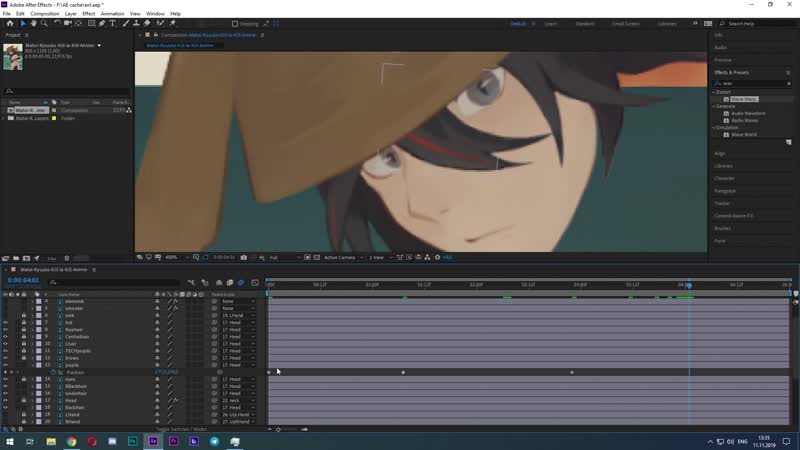This screenshot has height=450, width=800.
Task: Toggle the effect switch on the Head layer
Action: [x=176, y=401]
